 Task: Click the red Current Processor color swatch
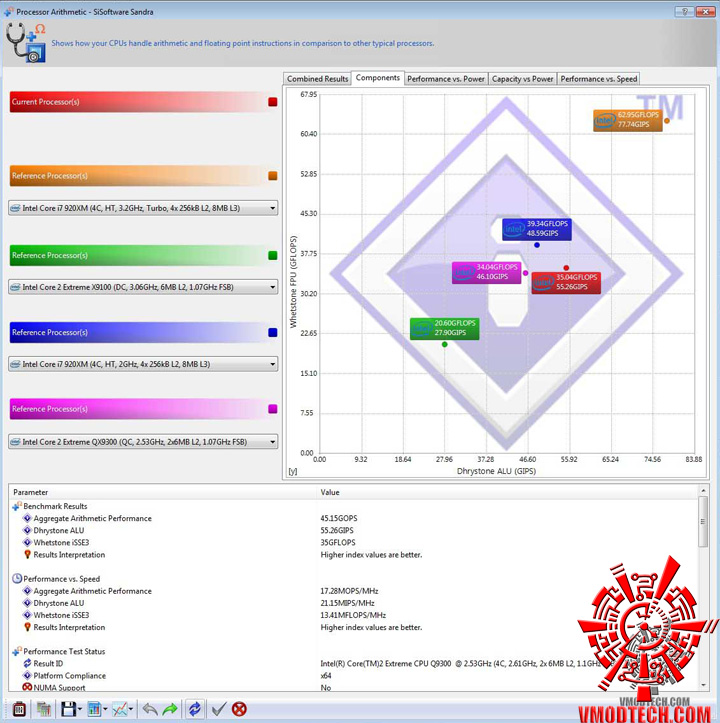coord(273,102)
